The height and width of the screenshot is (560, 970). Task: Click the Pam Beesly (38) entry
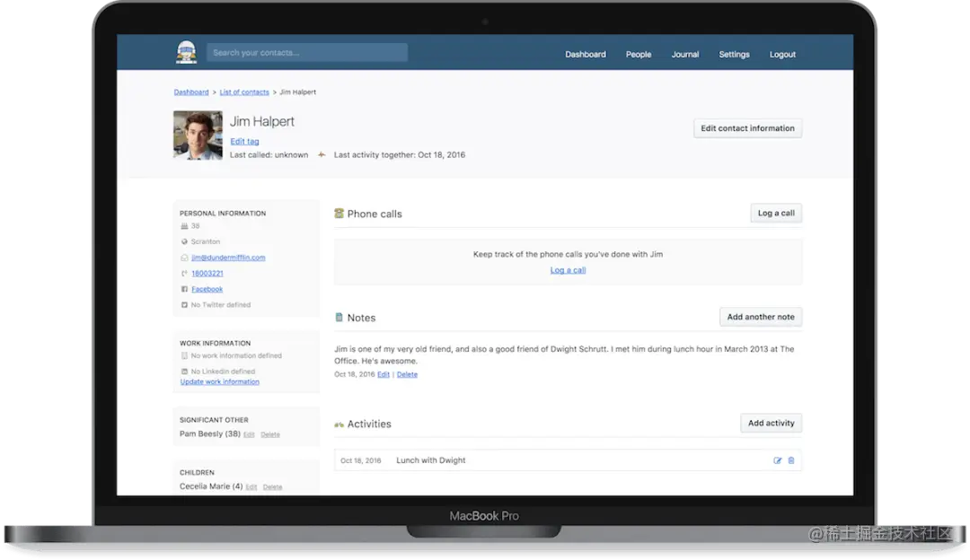coord(209,433)
